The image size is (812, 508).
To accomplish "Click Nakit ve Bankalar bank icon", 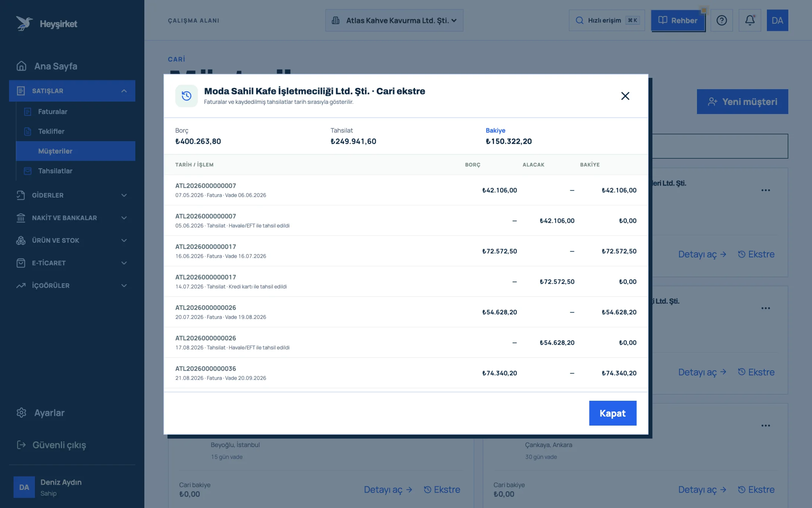I will (x=21, y=218).
